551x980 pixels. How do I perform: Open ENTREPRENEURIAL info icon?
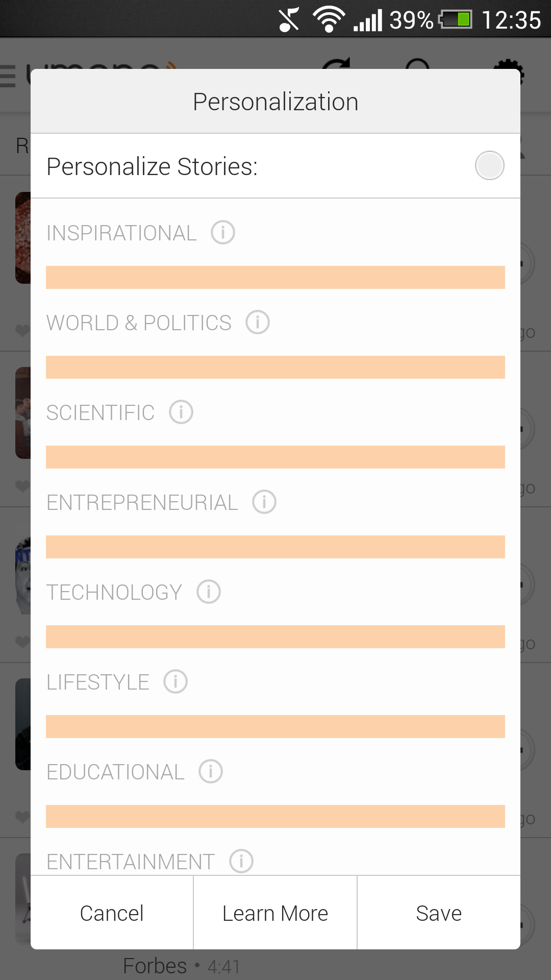click(264, 502)
